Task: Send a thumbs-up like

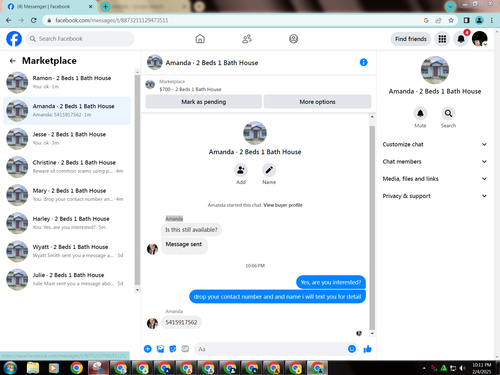Action: point(367,349)
